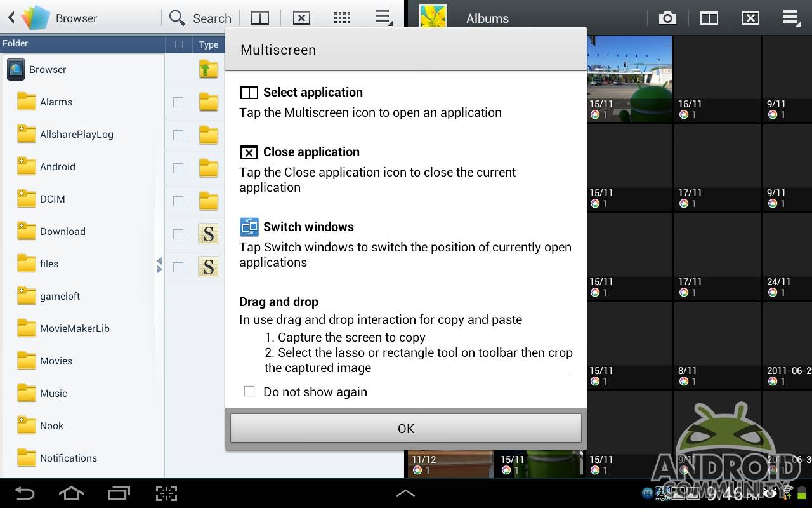Tap Close application icon in dialog
The image size is (812, 508).
(249, 152)
